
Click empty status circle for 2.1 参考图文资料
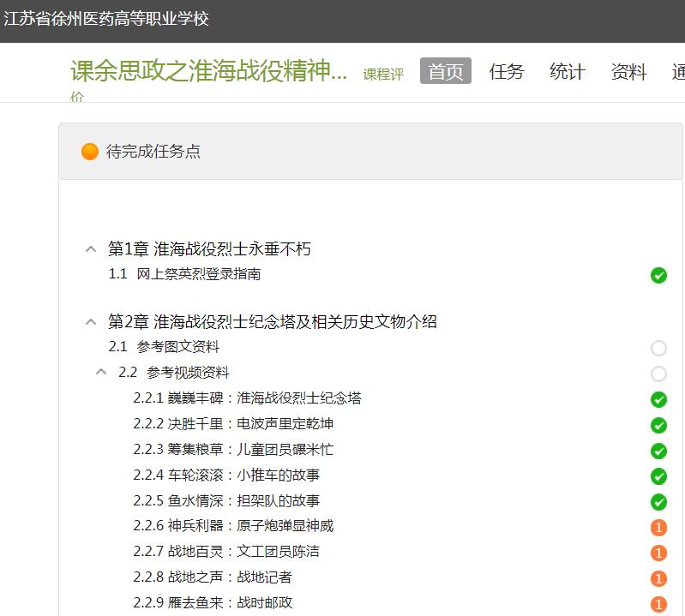(658, 348)
